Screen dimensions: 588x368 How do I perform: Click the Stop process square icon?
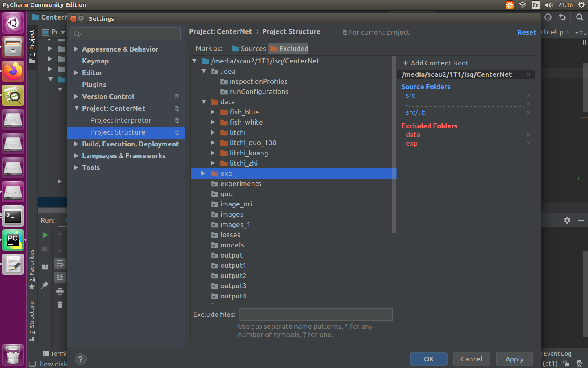tap(45, 249)
